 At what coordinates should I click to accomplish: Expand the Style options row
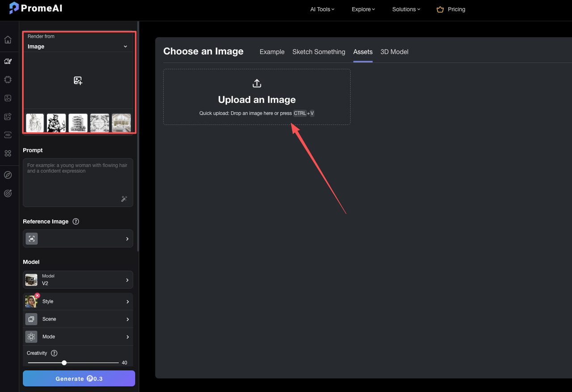pos(78,301)
